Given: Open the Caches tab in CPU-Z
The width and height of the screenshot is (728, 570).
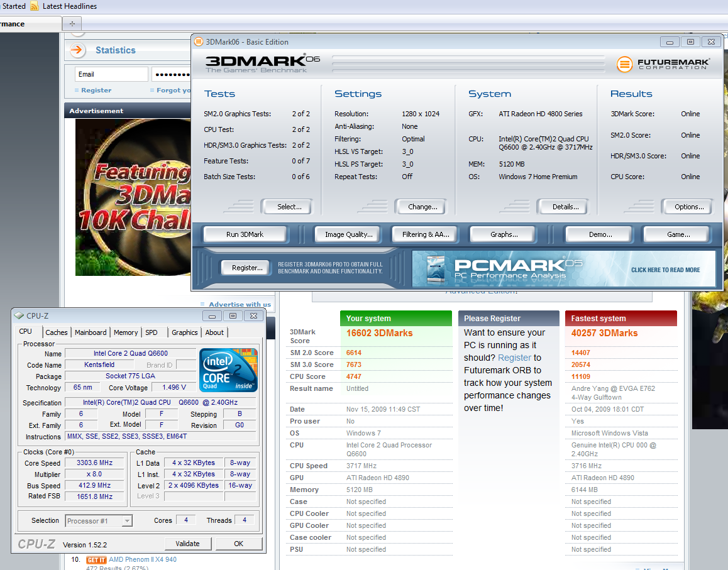Looking at the screenshot, I should click(56, 332).
